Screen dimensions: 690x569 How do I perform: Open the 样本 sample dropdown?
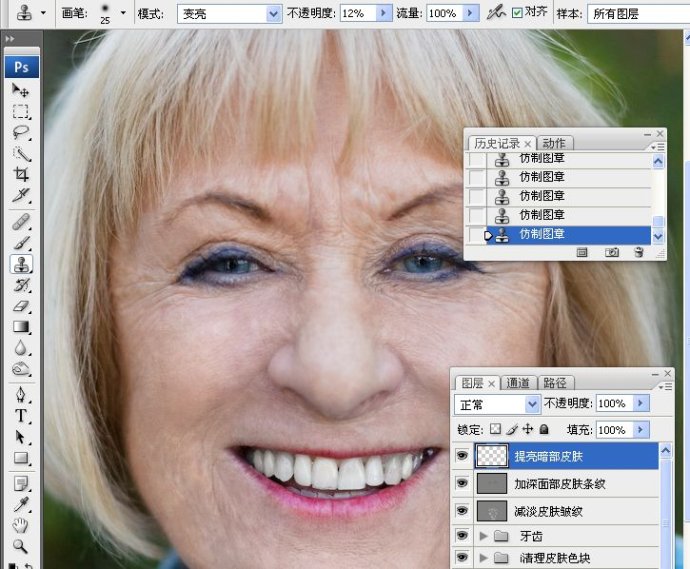pyautogui.click(x=638, y=14)
